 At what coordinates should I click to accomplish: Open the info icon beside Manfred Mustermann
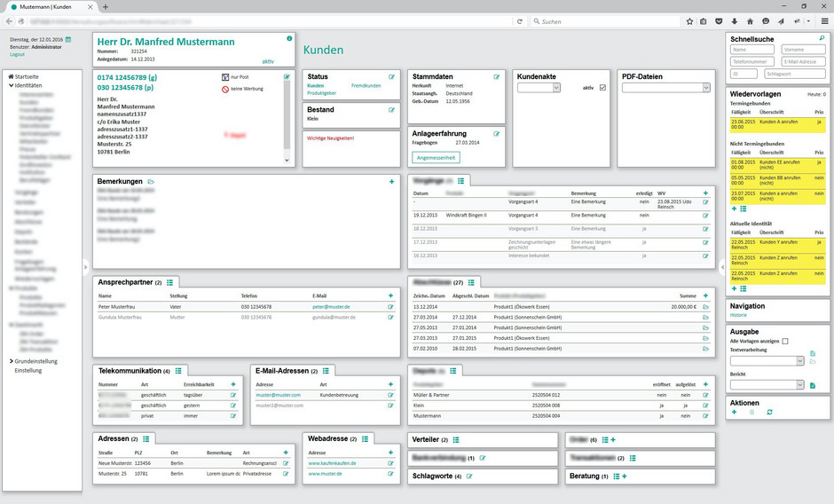(289, 38)
